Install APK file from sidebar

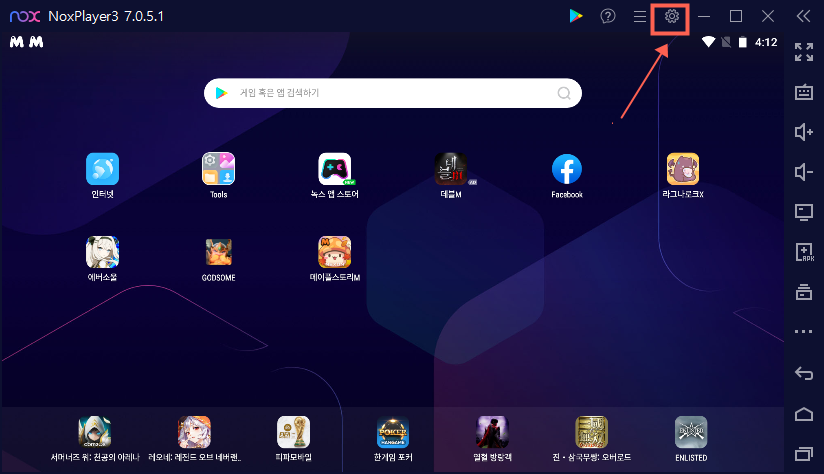point(804,252)
